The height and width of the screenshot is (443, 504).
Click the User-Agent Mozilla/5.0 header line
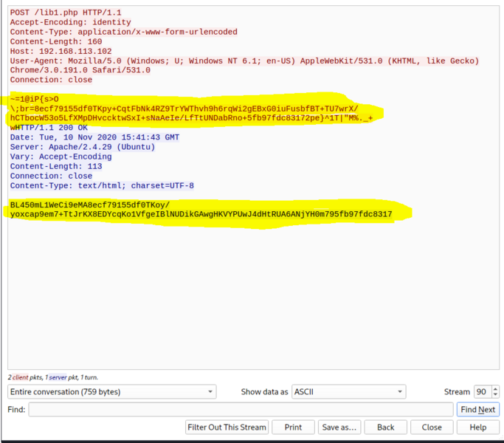244,61
